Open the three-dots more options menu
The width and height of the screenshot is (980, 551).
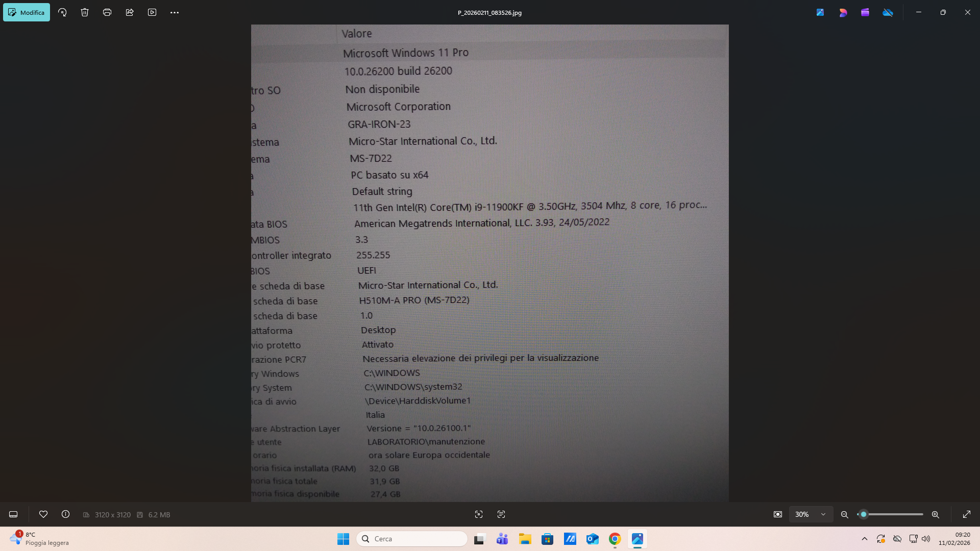175,12
